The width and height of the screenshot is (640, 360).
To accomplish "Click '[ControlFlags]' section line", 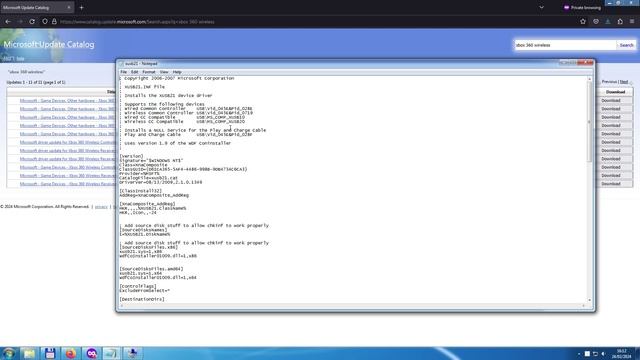I will point(138,286).
